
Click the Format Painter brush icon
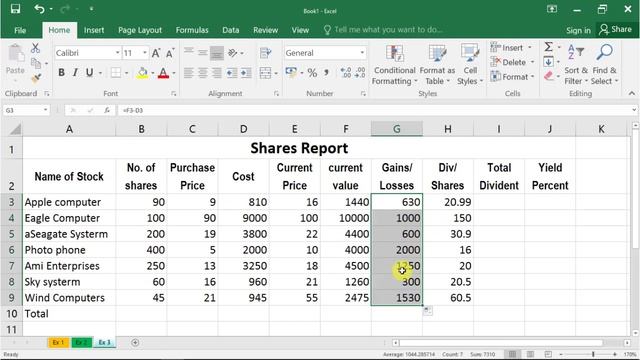(36, 78)
